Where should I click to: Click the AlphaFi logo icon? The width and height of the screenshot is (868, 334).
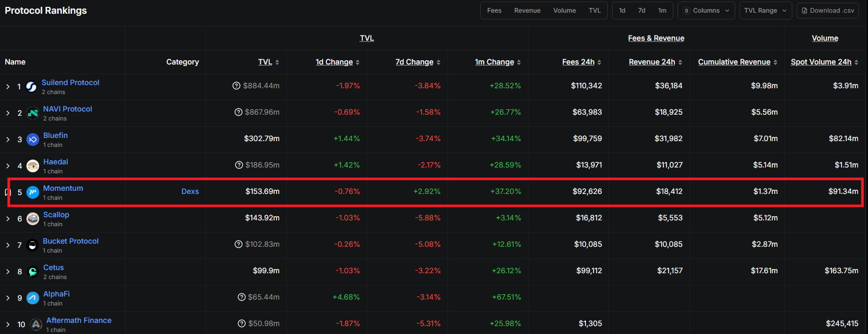(x=33, y=298)
